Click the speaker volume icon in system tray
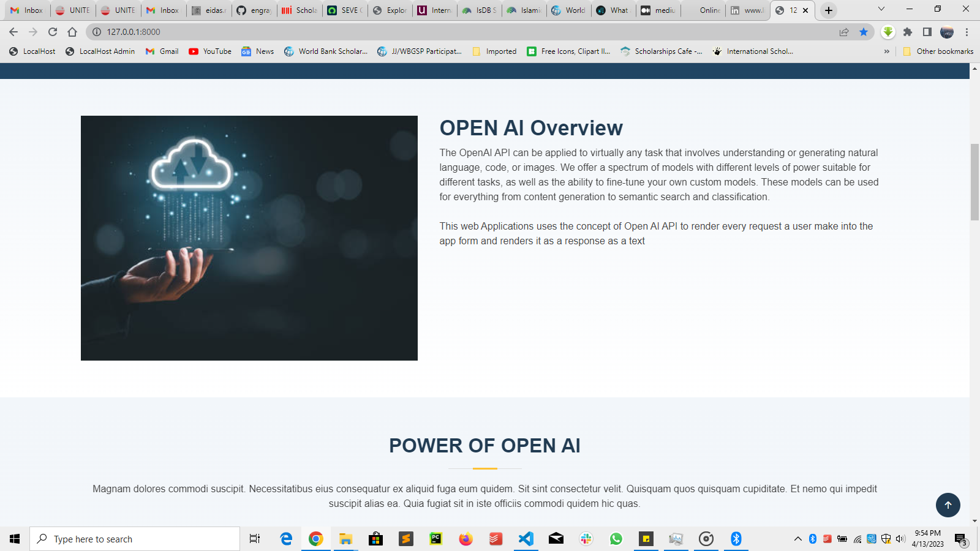This screenshot has width=980, height=551. (900, 539)
